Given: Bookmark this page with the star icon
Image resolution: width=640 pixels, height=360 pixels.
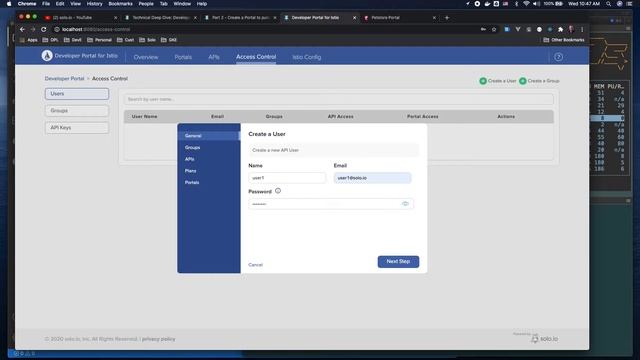Looking at the screenshot, I should pyautogui.click(x=494, y=29).
